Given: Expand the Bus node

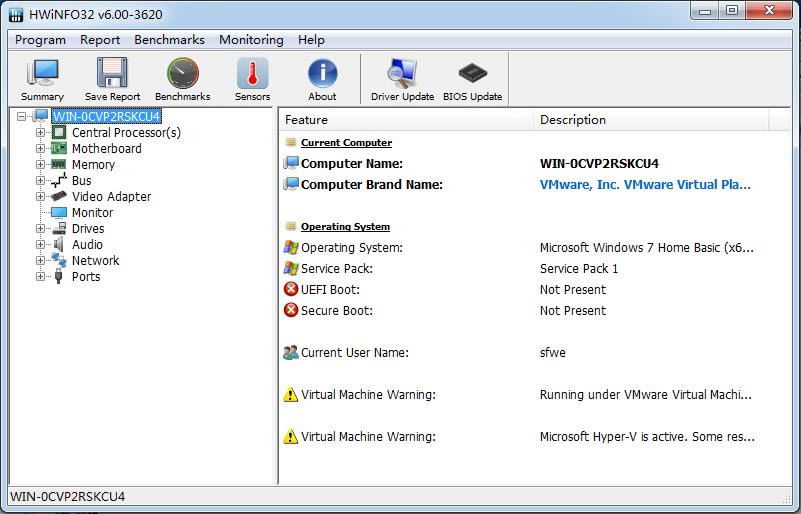Looking at the screenshot, I should click(x=40, y=180).
